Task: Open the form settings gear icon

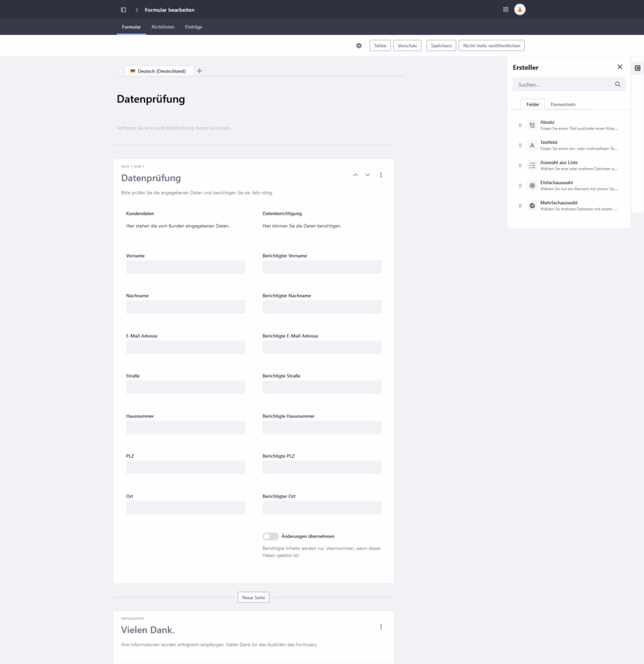Action: (359, 45)
